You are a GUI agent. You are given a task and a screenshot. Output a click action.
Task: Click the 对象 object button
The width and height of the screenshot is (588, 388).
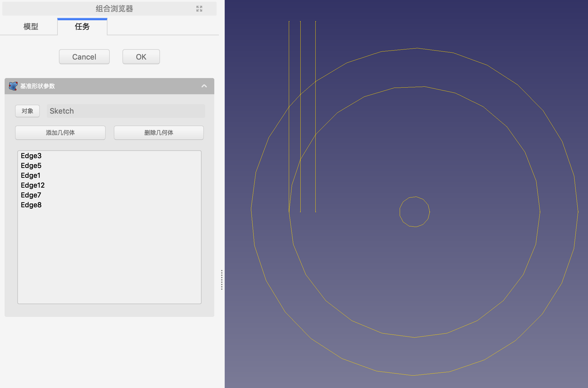[x=27, y=111]
